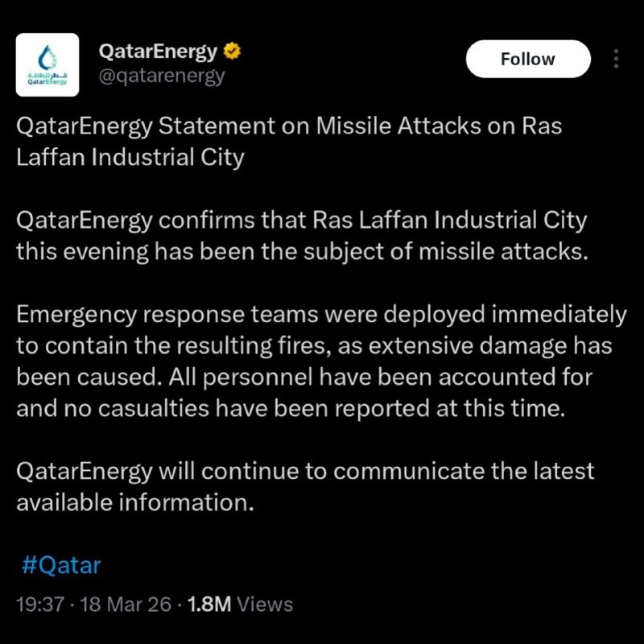The height and width of the screenshot is (644, 644).
Task: Open the three-dot more options menu
Action: point(617,59)
